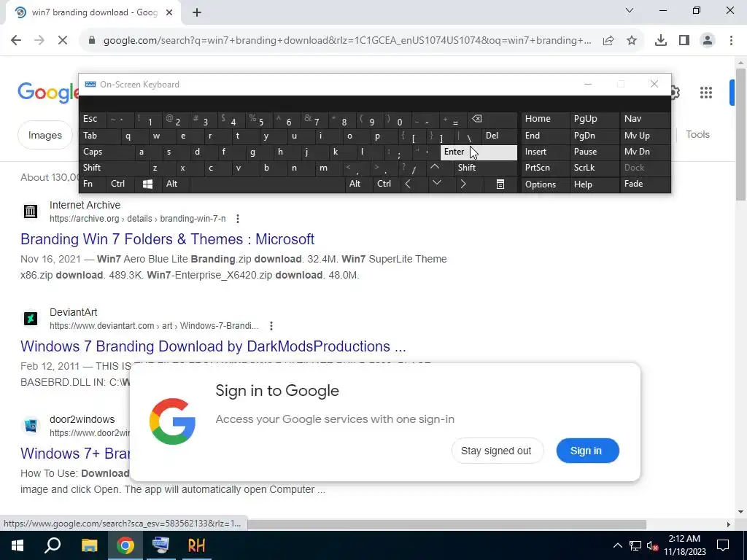Click Enter key on On-Screen Keyboard
Screen dimensions: 747x560
coord(479,152)
